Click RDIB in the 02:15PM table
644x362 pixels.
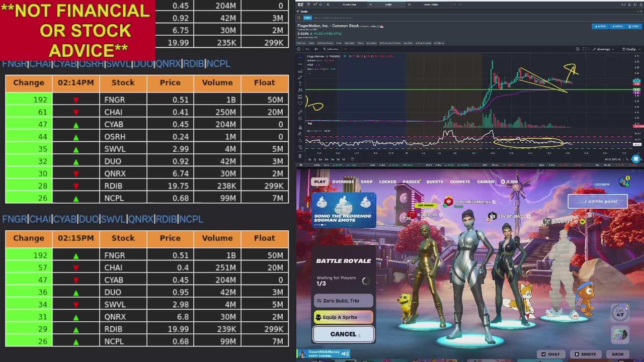[114, 329]
